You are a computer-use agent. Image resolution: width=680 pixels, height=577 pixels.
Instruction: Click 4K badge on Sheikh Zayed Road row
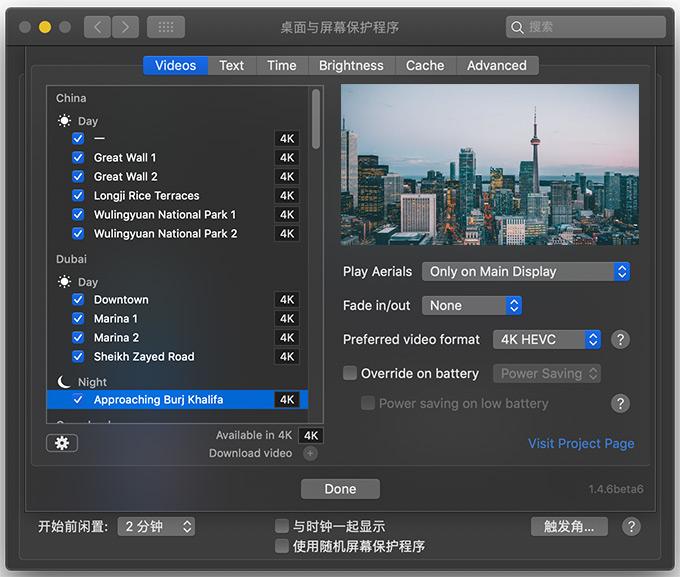(x=287, y=357)
